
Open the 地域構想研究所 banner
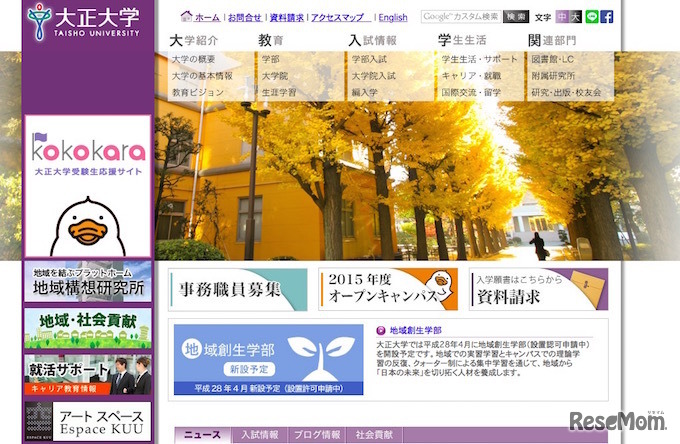(88, 281)
